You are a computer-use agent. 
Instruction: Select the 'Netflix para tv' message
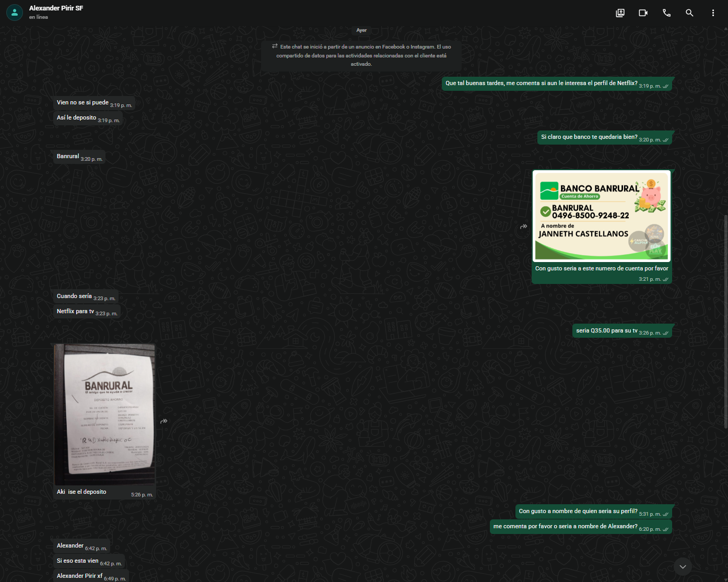tap(87, 312)
